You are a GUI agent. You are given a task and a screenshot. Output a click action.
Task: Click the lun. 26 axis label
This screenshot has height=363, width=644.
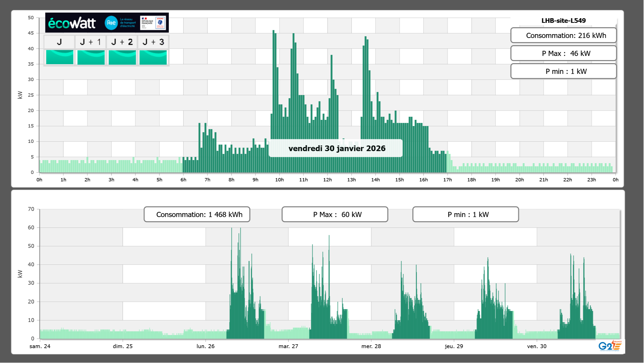tap(205, 346)
